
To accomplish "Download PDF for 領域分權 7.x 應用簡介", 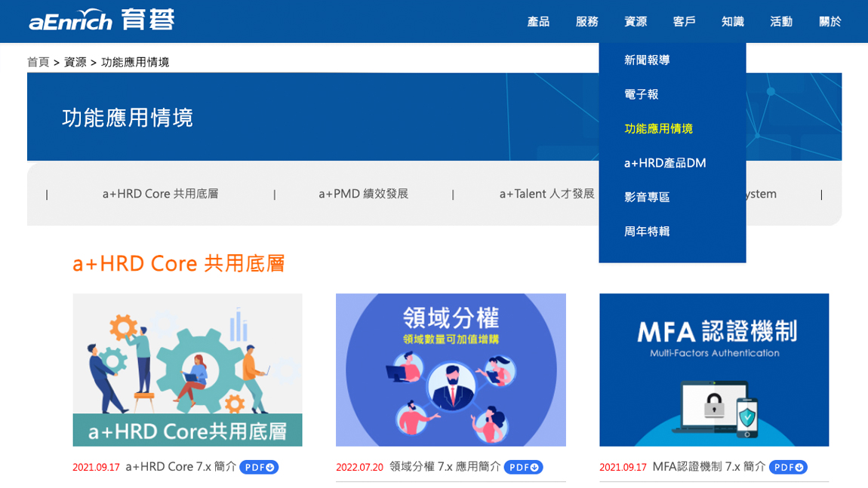I will [523, 468].
